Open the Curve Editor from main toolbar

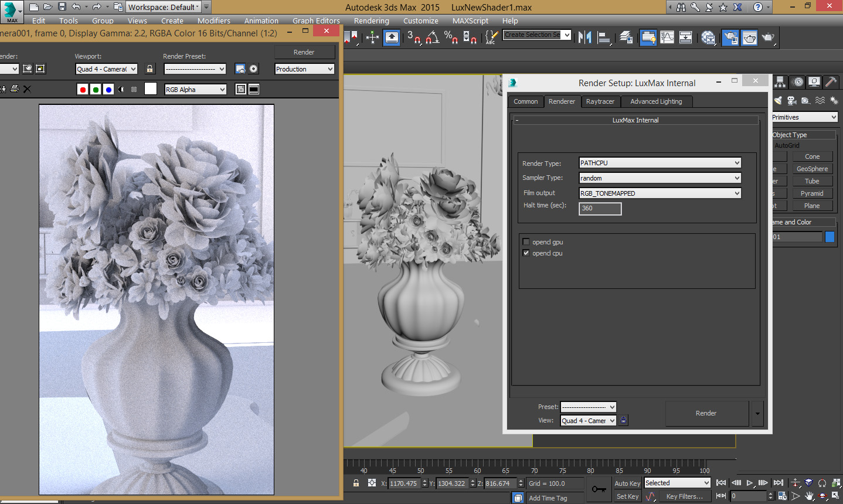click(667, 38)
